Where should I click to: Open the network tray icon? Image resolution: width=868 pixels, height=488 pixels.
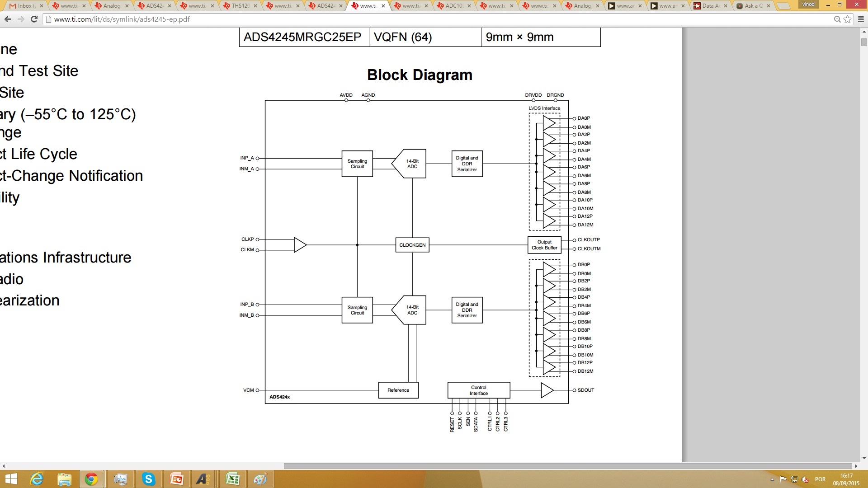tap(794, 479)
